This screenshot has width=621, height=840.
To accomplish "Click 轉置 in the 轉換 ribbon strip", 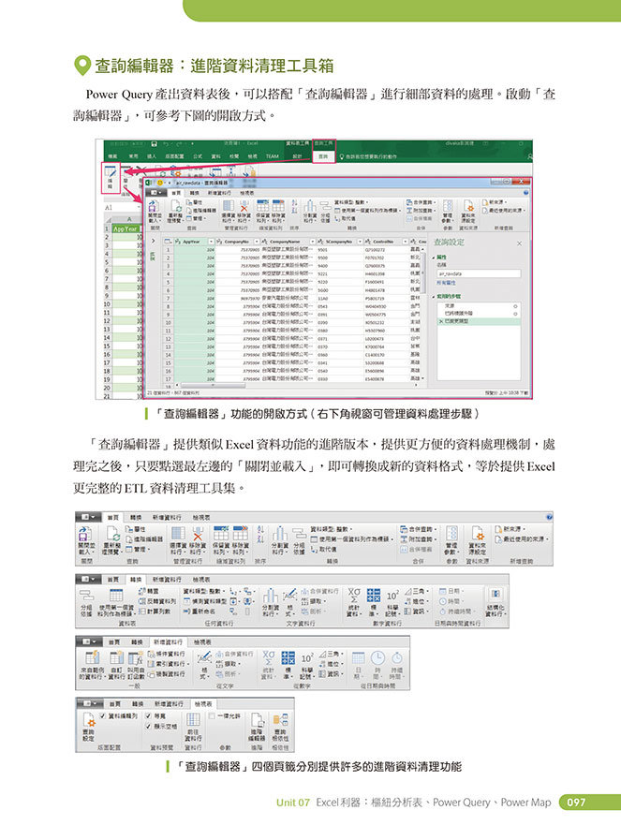I will click(148, 591).
